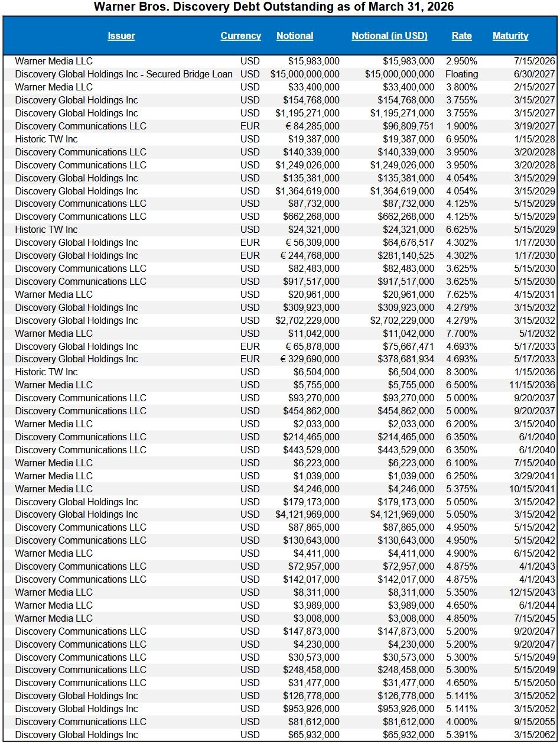560x744 pixels.
Task: Select the 11/15/2036 maturity date
Action: [533, 385]
